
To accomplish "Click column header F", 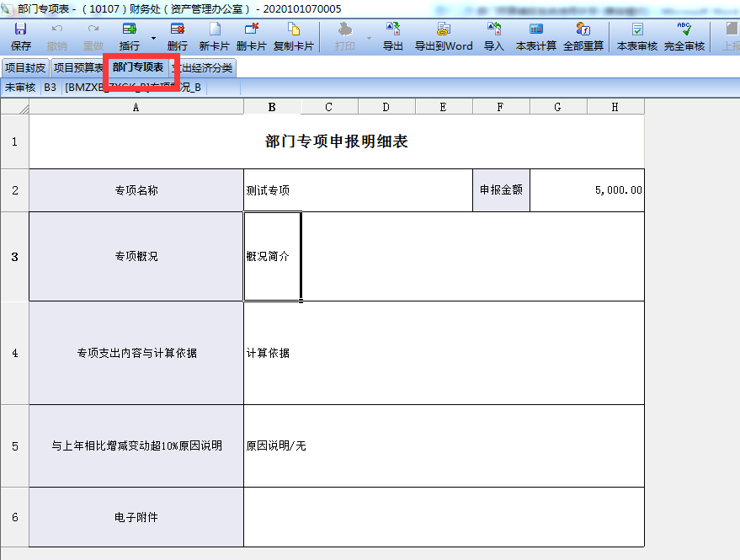I will pos(501,107).
